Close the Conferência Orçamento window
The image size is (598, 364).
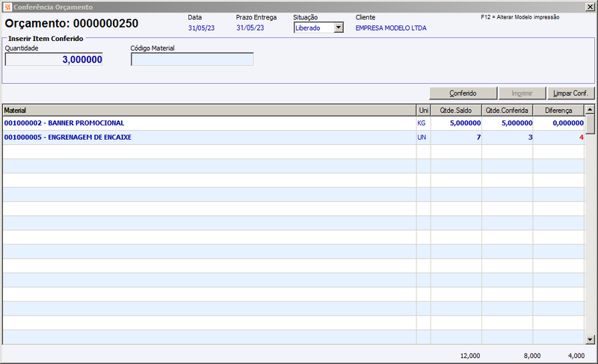(x=590, y=7)
